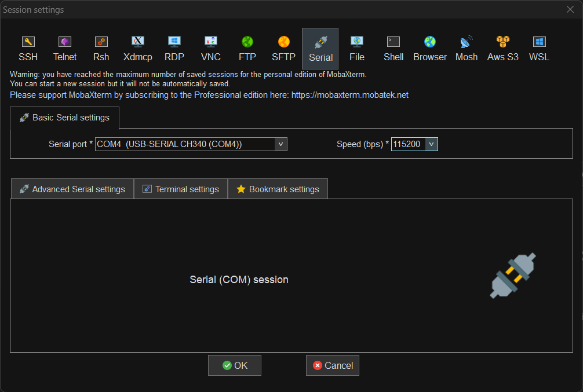Open the RDP session type
Screen dimensions: 583x392
tap(174, 48)
